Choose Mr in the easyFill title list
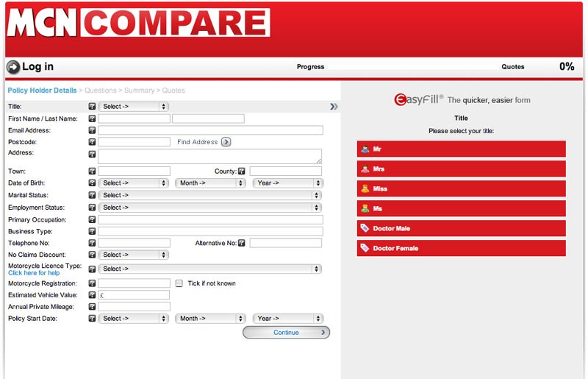This screenshot has width=588, height=379. [x=461, y=149]
